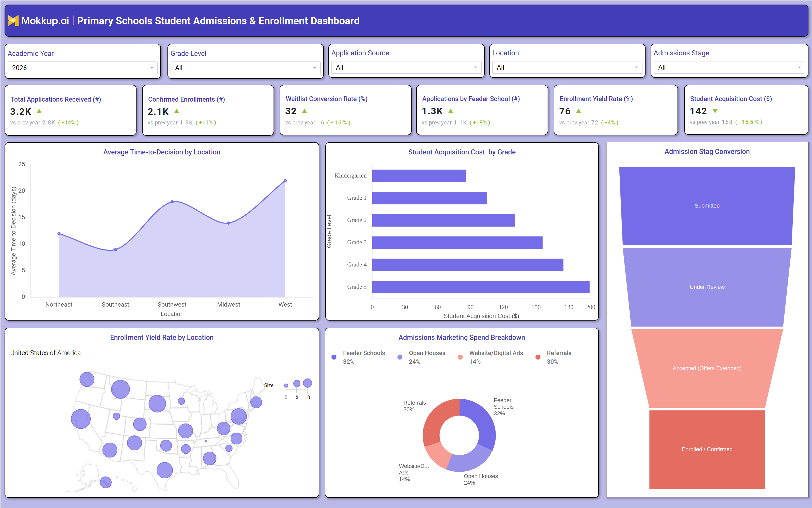Open the Application Source dropdown
This screenshot has width=812, height=508.
406,68
